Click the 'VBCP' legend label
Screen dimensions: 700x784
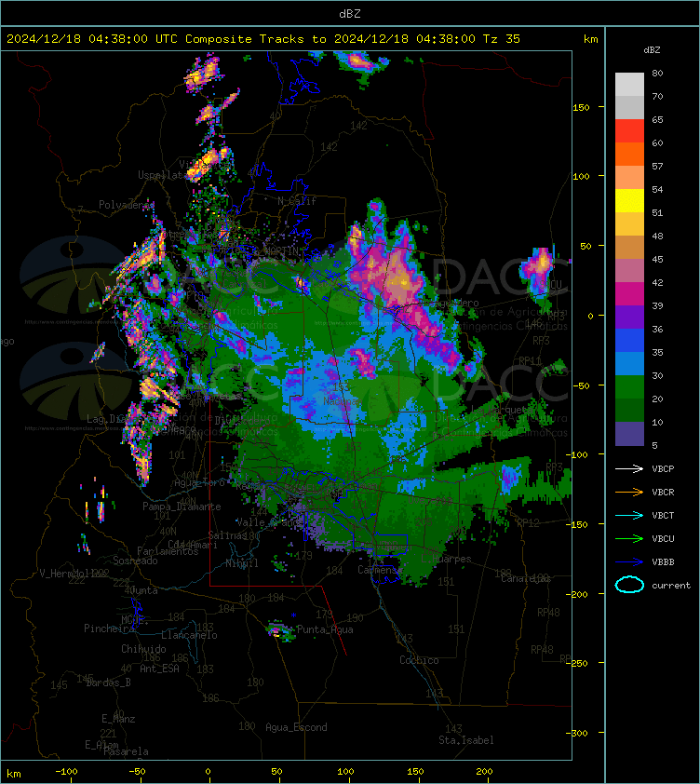point(663,468)
